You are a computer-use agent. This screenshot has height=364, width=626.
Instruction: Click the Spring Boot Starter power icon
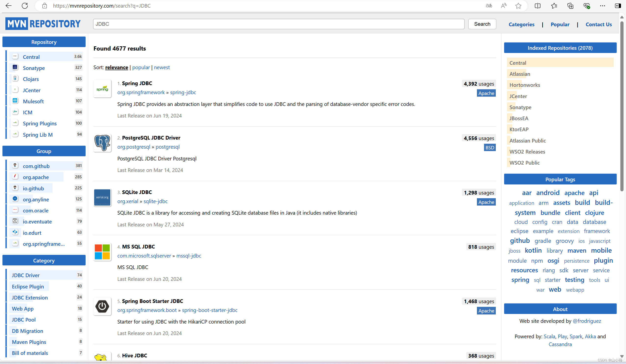(x=102, y=306)
